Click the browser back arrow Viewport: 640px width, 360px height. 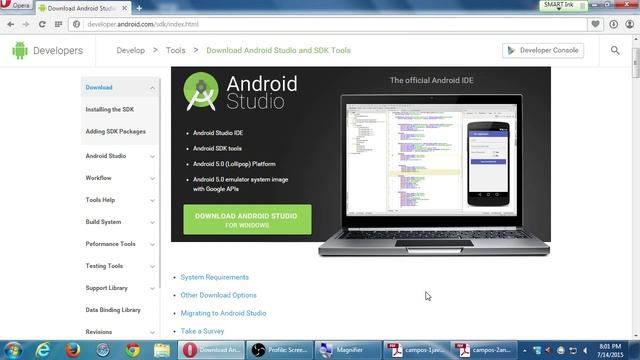coord(11,24)
